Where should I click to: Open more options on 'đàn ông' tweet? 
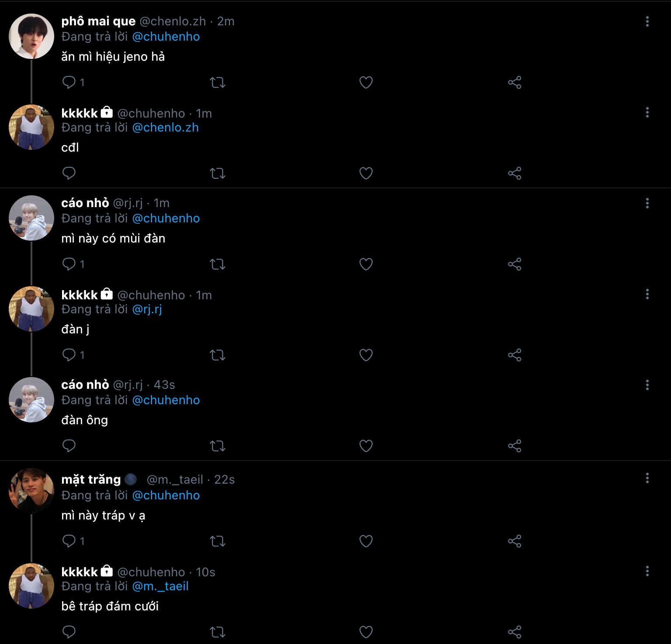click(647, 385)
